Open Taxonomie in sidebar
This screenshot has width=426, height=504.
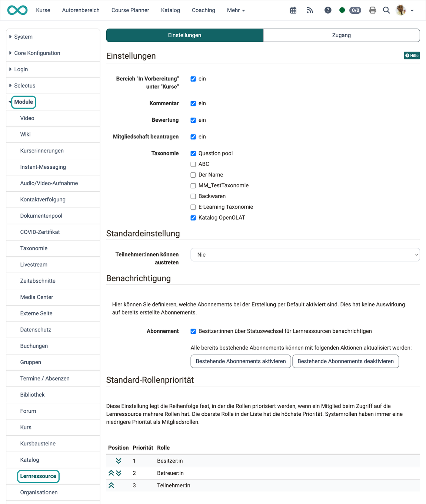53,248
